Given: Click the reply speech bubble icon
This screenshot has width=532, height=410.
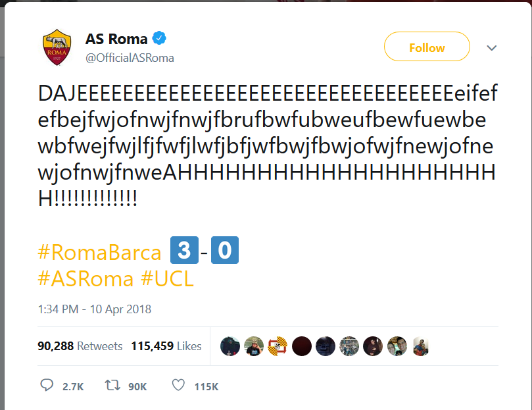Looking at the screenshot, I should tap(47, 386).
